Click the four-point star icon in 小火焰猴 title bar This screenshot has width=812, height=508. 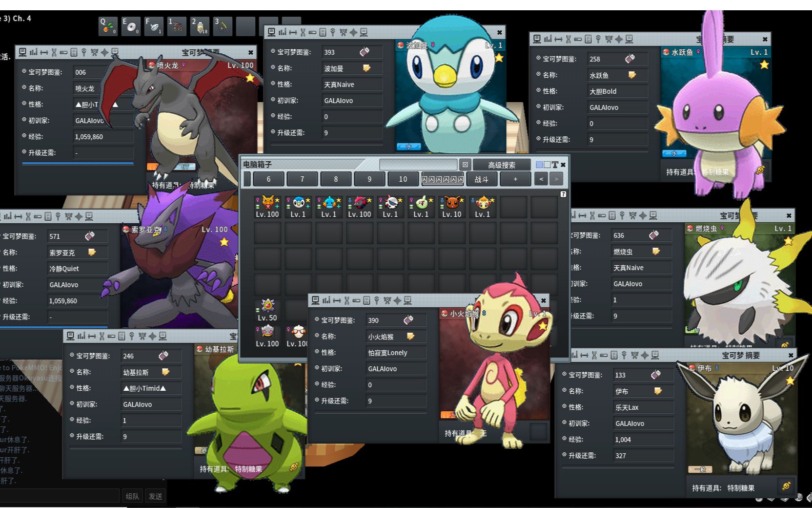click(x=398, y=300)
